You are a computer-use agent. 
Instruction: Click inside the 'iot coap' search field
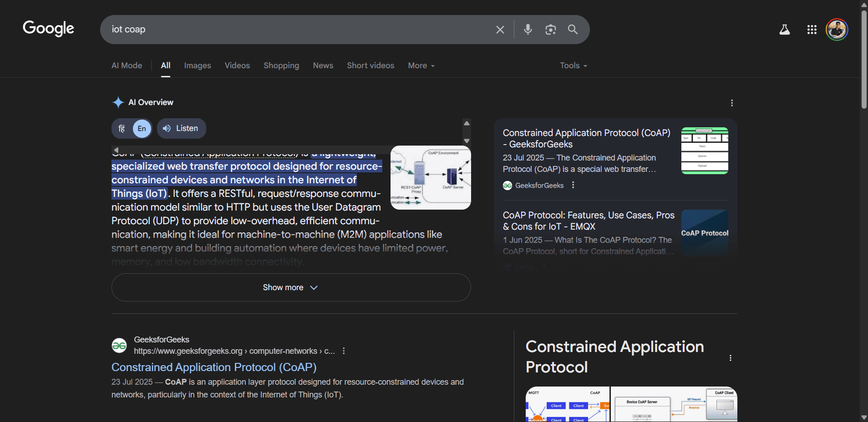tap(300, 30)
